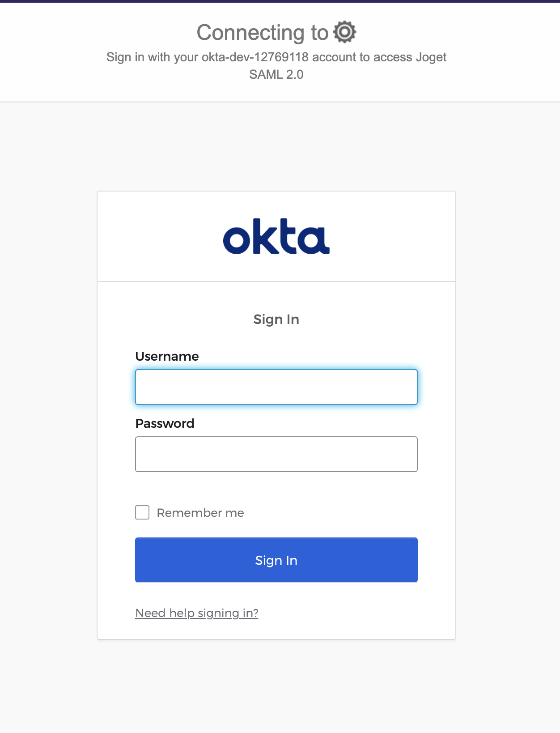Image resolution: width=560 pixels, height=733 pixels.
Task: Click the Password field label
Action: (x=165, y=423)
